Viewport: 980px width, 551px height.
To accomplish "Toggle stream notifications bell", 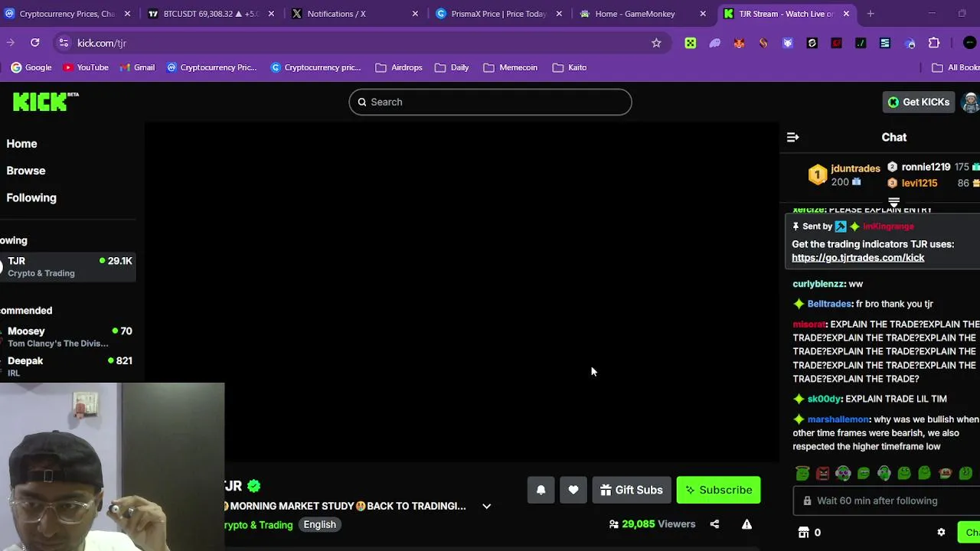I will coord(541,490).
